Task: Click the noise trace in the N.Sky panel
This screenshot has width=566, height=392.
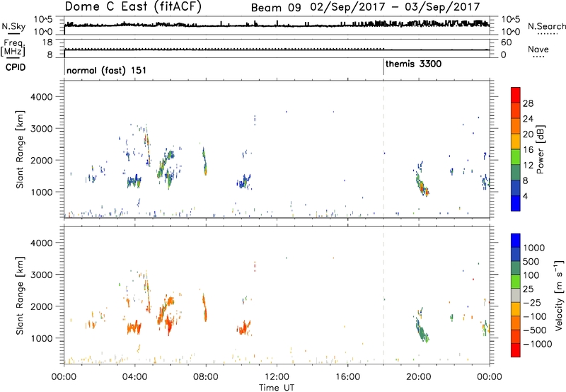Action: pyautogui.click(x=277, y=25)
